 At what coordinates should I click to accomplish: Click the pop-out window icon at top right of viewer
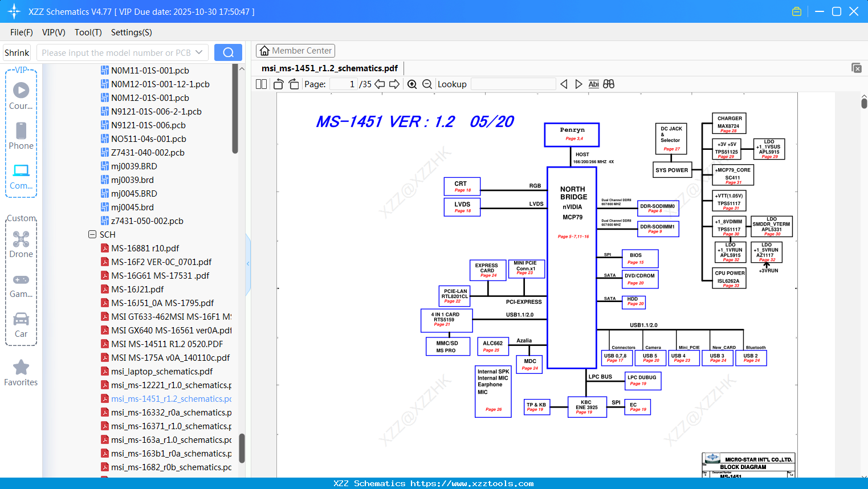pyautogui.click(x=856, y=68)
